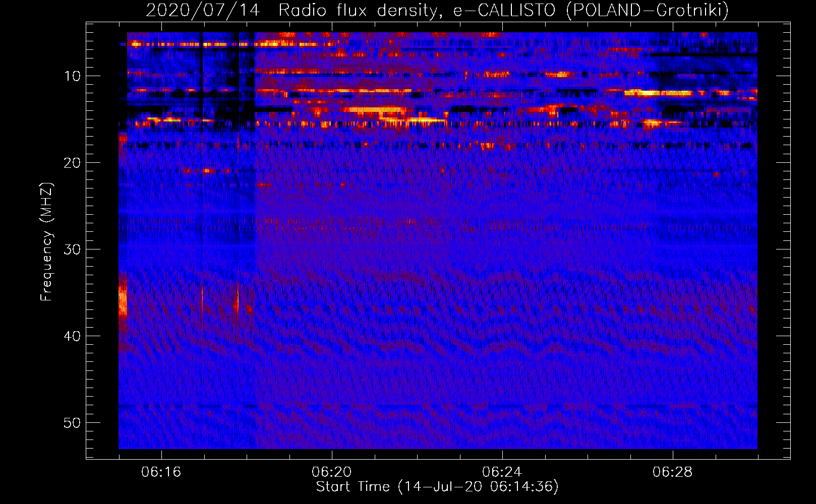The image size is (816, 504).
Task: Click the 10 MHz frequency tick label
Action: (73, 76)
